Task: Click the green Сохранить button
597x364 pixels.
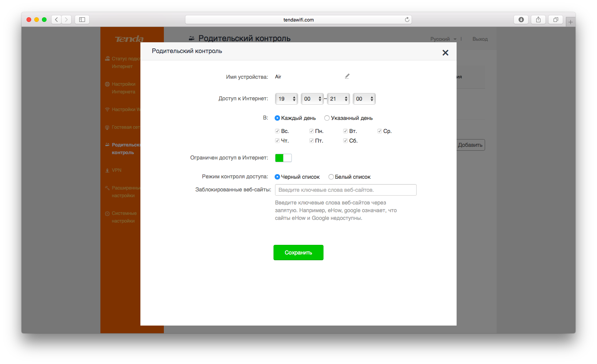Action: pyautogui.click(x=298, y=253)
